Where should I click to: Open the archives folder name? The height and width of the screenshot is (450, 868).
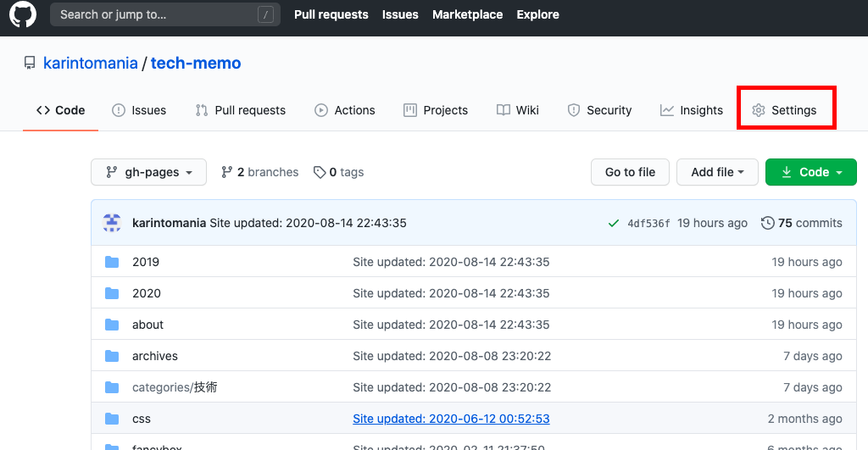pyautogui.click(x=155, y=356)
